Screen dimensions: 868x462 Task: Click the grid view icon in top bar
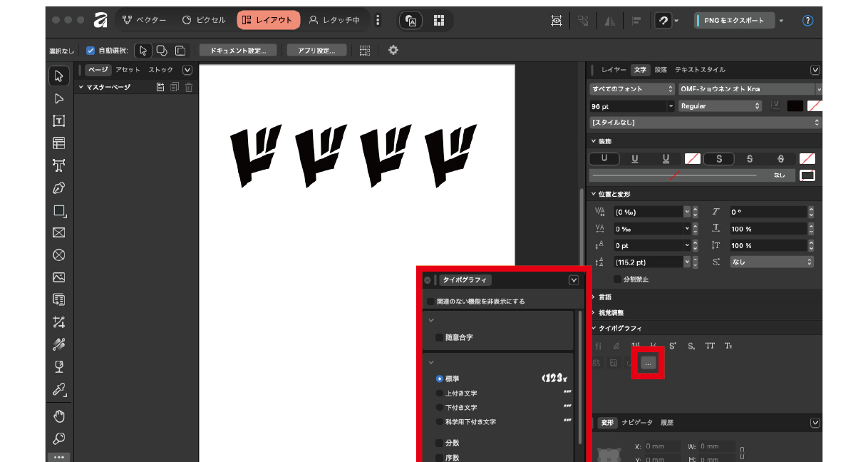pos(439,21)
